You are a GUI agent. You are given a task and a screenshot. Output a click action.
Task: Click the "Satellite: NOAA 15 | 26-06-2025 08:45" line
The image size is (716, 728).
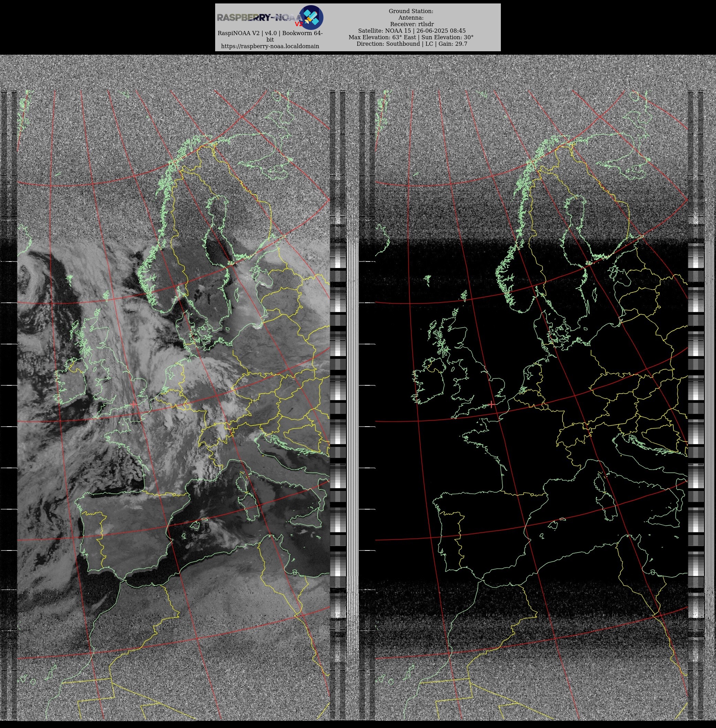click(x=411, y=31)
